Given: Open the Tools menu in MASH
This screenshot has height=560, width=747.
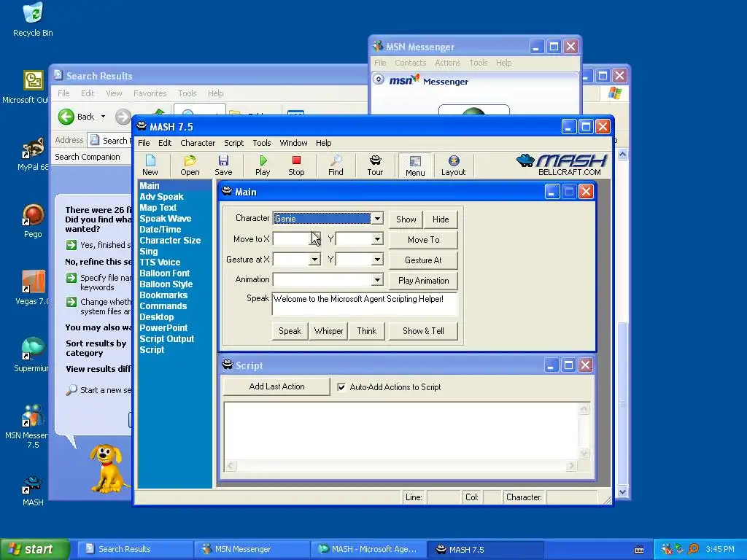Looking at the screenshot, I should [262, 143].
